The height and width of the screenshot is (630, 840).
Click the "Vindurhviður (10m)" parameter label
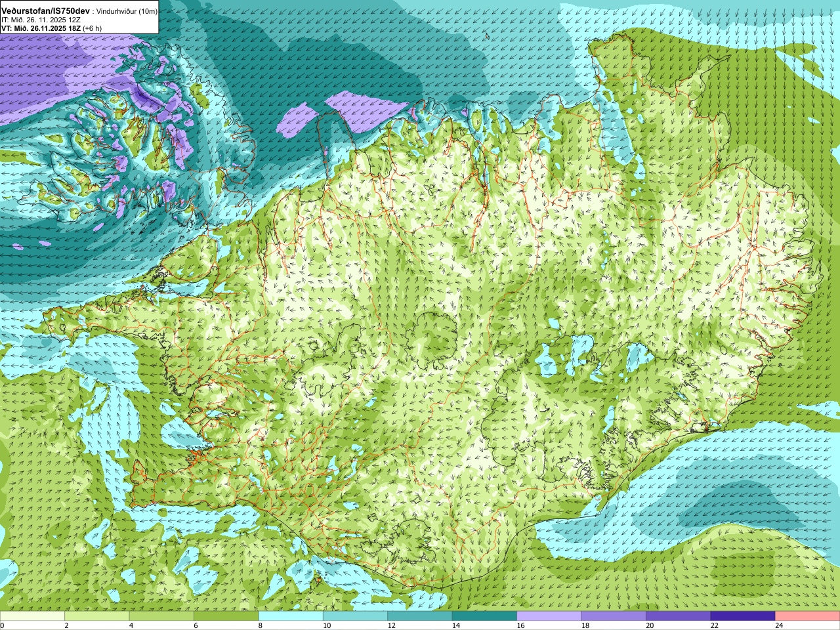[x=127, y=12]
